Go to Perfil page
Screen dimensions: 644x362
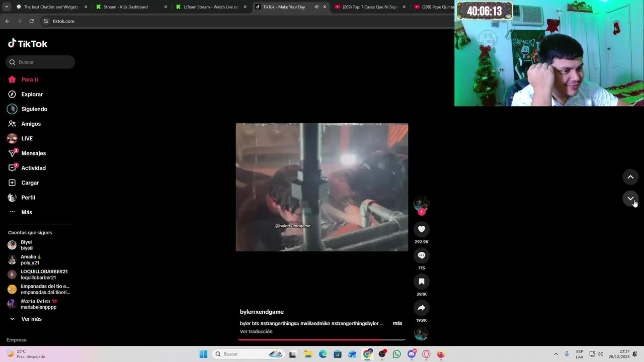22,198
